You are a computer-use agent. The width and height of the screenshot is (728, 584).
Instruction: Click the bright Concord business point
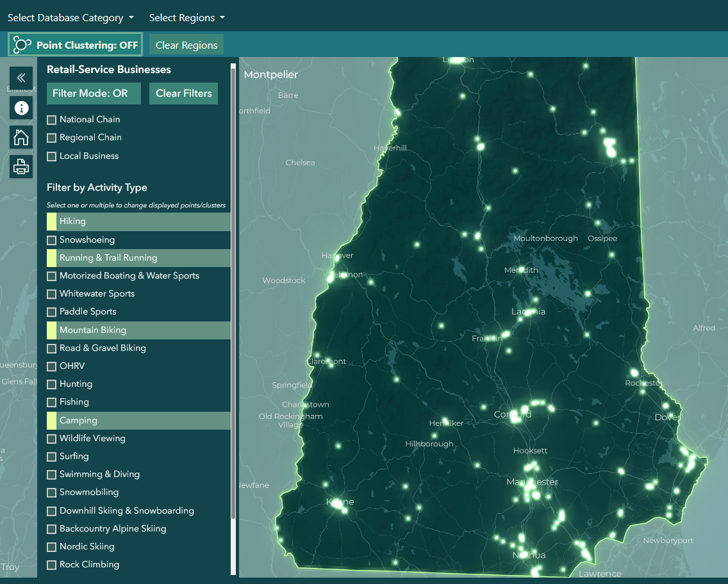coord(515,416)
